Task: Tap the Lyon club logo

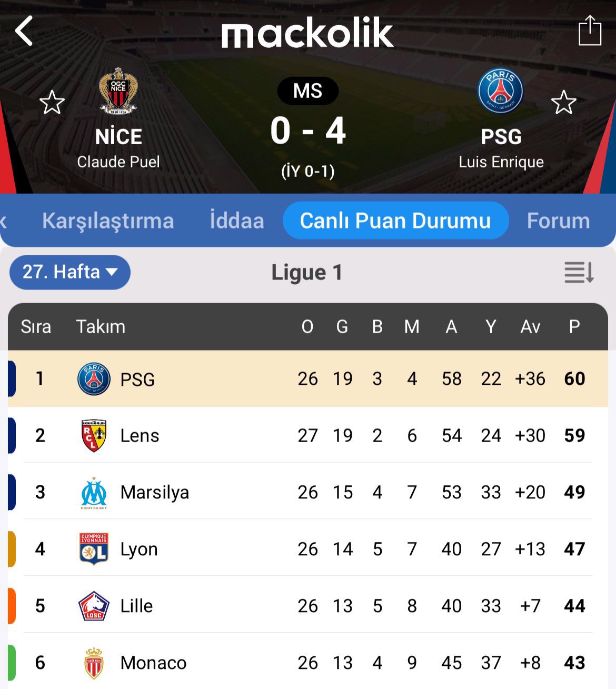Action: pyautogui.click(x=94, y=549)
